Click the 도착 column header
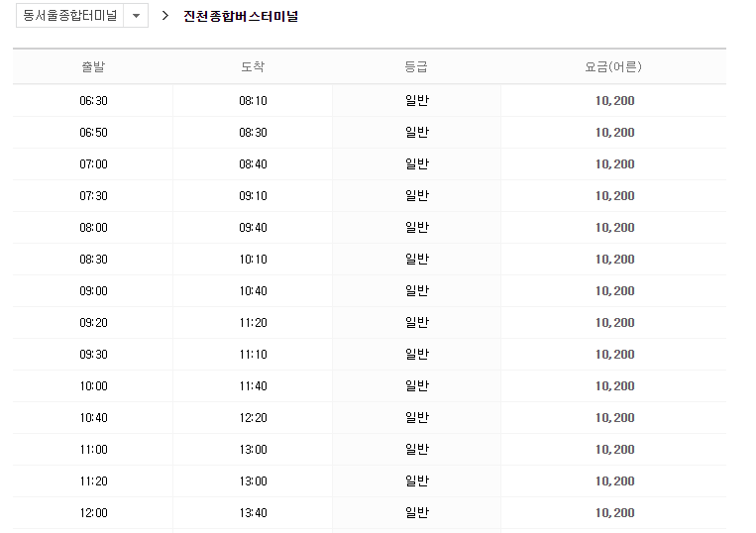The height and width of the screenshot is (533, 756). [253, 67]
